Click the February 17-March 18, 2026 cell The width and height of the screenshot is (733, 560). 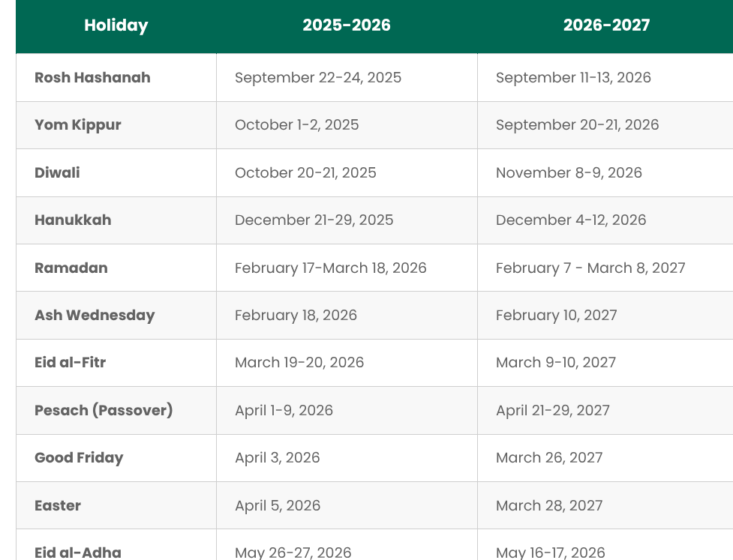click(331, 268)
